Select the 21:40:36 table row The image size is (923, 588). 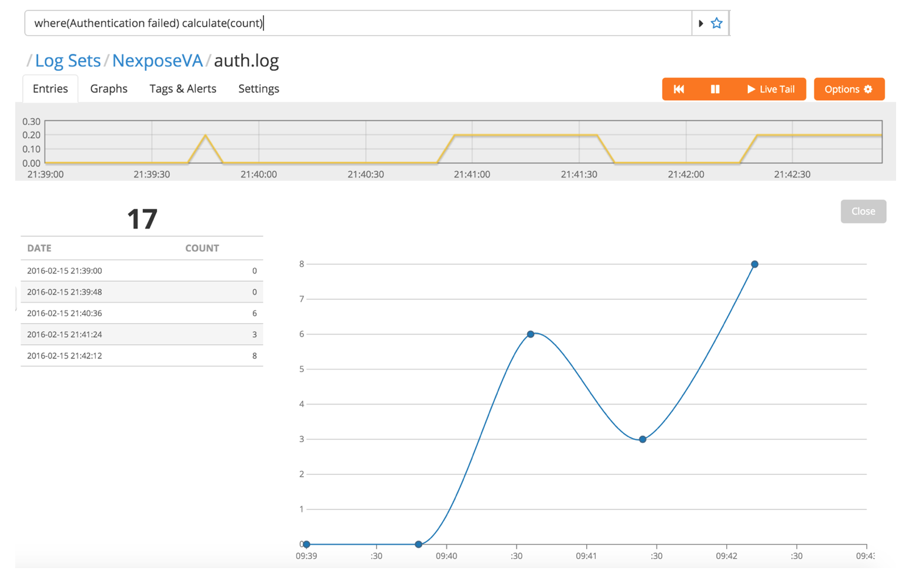[x=142, y=313]
